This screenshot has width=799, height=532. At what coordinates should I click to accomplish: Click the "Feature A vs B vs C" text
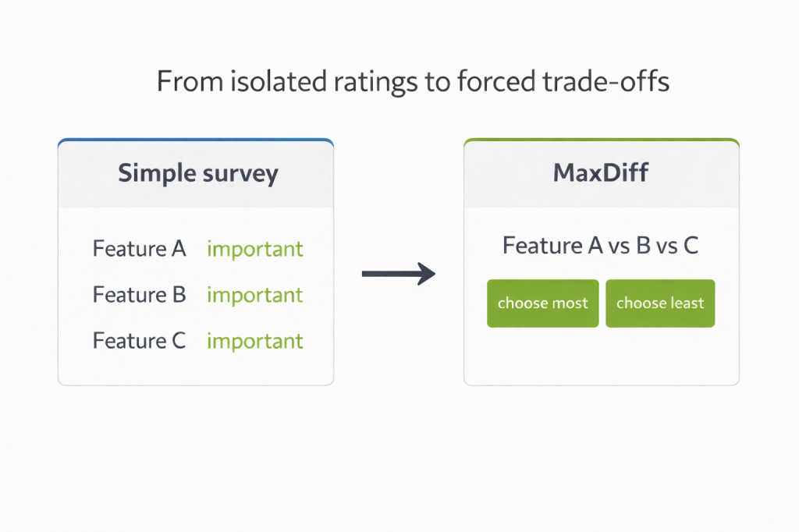coord(601,246)
